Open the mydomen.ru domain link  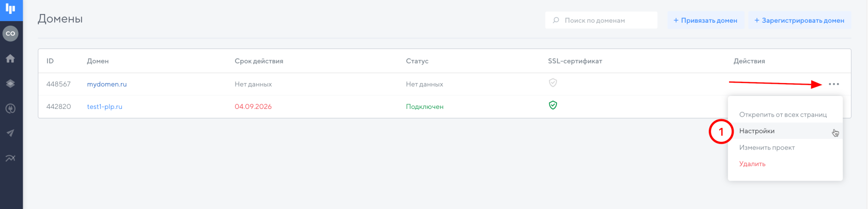point(107,84)
